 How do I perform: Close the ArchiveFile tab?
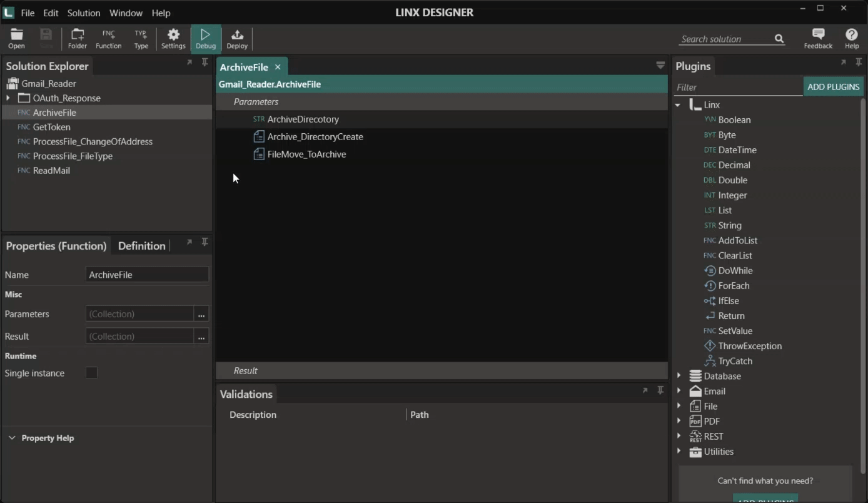pos(278,67)
